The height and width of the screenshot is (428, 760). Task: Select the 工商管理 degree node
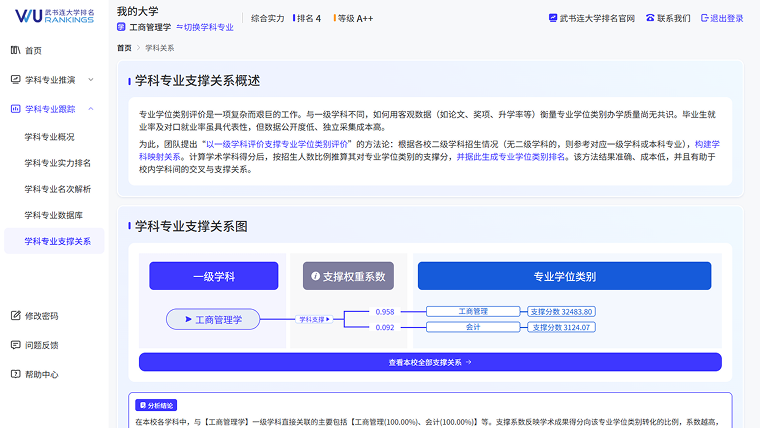click(x=473, y=312)
